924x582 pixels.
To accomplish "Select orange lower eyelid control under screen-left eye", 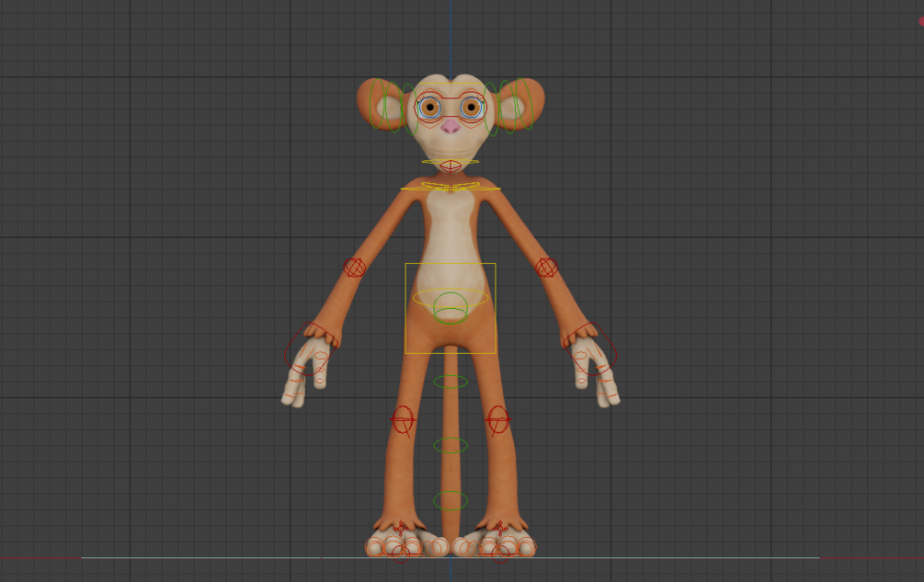I will 429,123.
